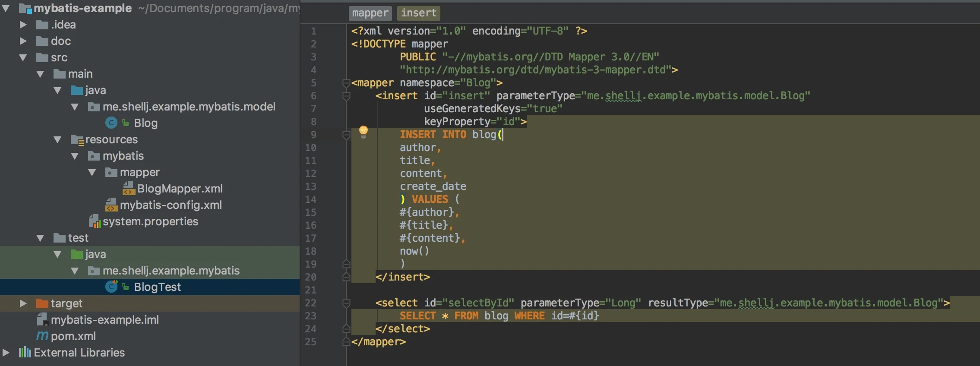Click the mybatis-config.xml file icon

(111, 205)
